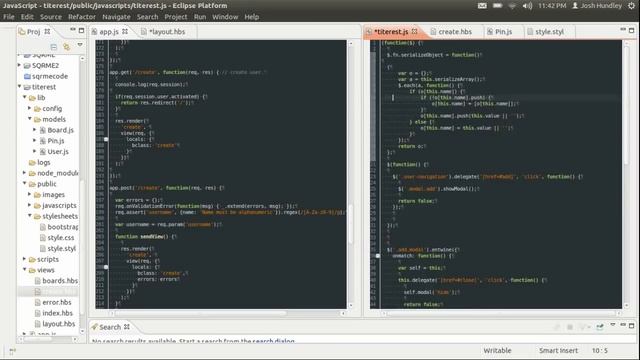This screenshot has width=640, height=360.
Task: Expand the scripts folder
Action: [24, 259]
